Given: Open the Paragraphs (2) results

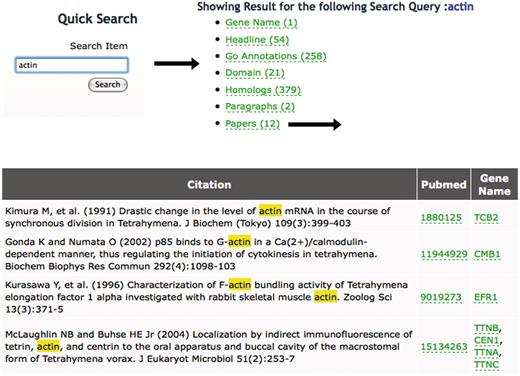Looking at the screenshot, I should coord(260,107).
